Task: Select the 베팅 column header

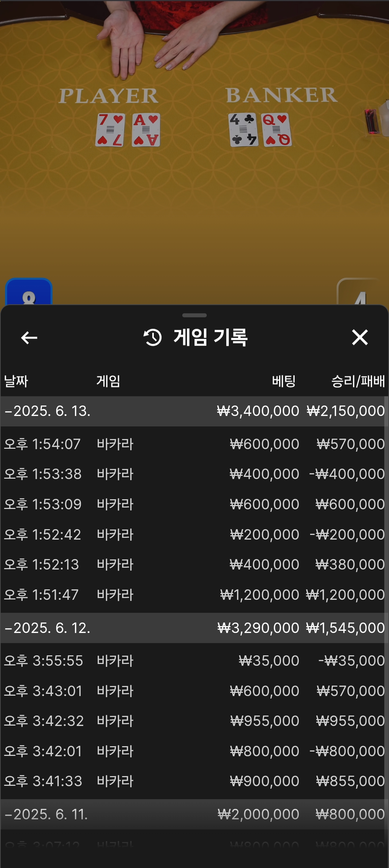Action: (x=284, y=381)
